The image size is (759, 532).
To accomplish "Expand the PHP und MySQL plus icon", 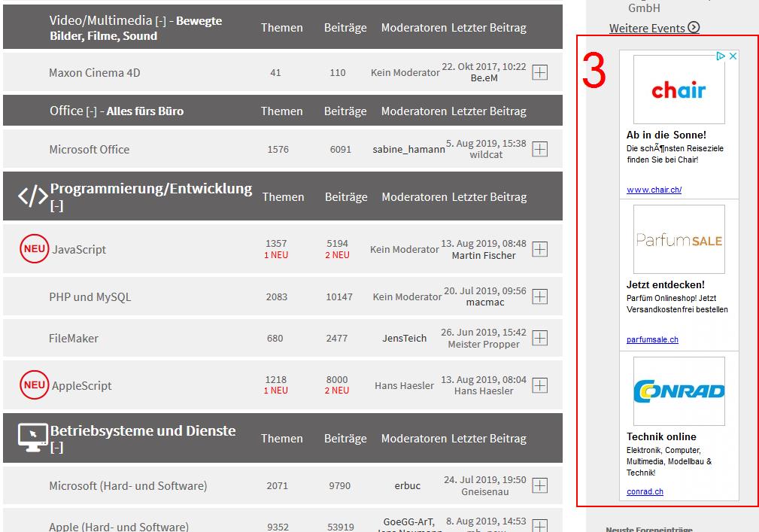I will [539, 296].
